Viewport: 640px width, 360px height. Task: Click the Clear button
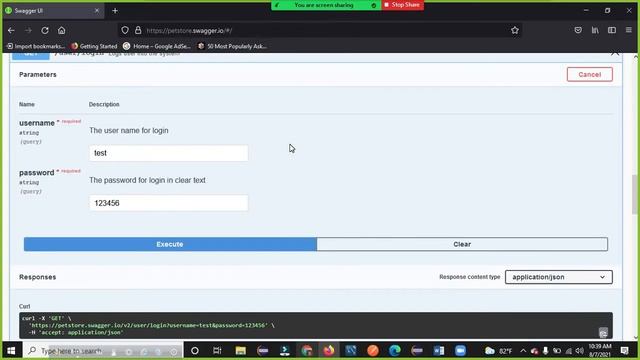[462, 244]
